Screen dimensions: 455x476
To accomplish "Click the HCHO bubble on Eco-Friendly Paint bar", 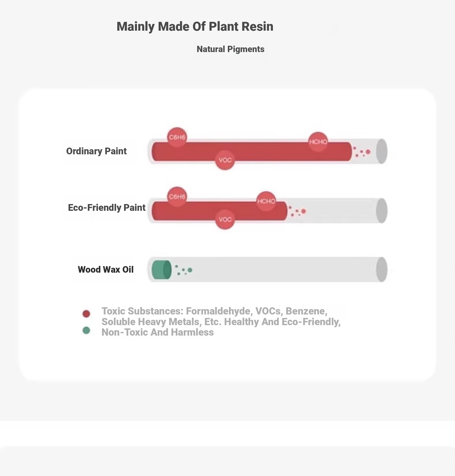I will [266, 201].
